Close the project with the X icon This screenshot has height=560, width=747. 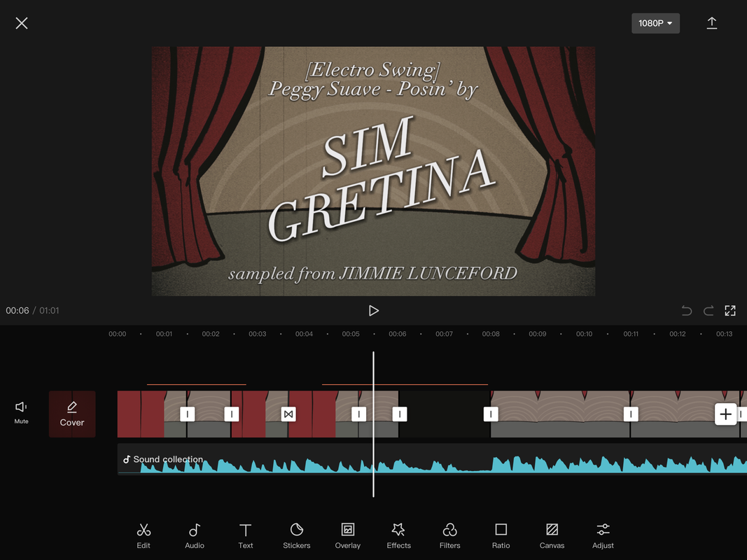point(22,23)
